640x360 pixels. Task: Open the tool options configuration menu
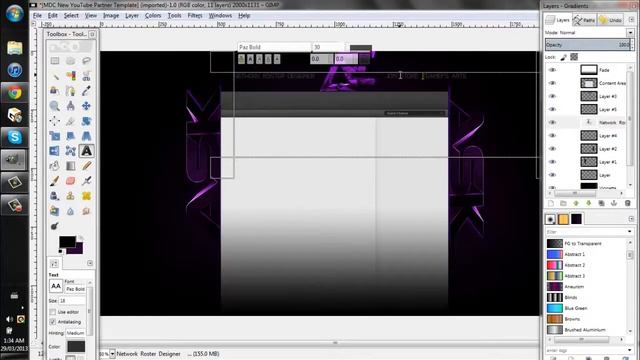(x=90, y=263)
